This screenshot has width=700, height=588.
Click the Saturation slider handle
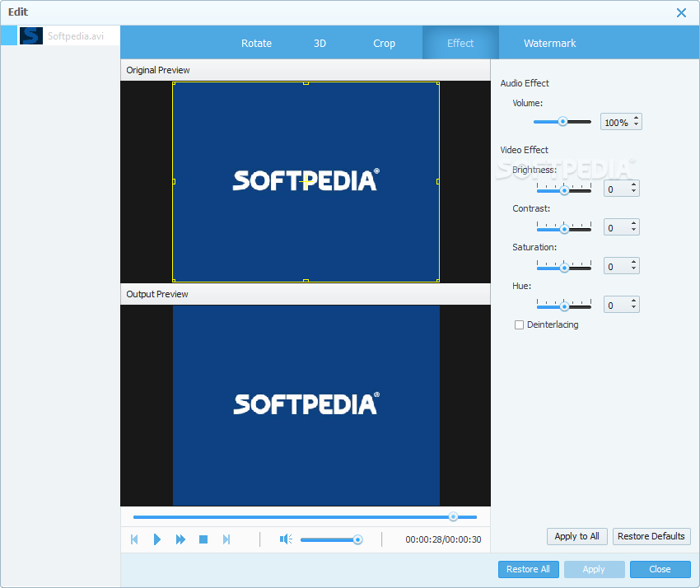pos(564,268)
